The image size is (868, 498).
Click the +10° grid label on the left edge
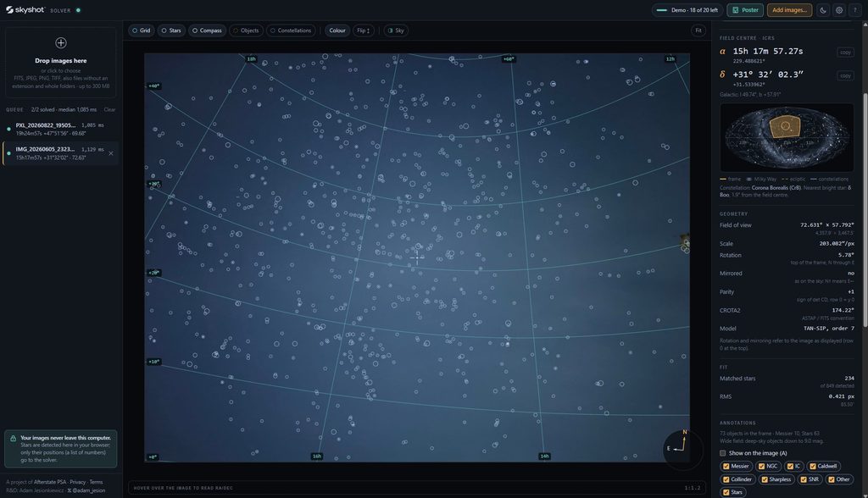[x=153, y=362]
